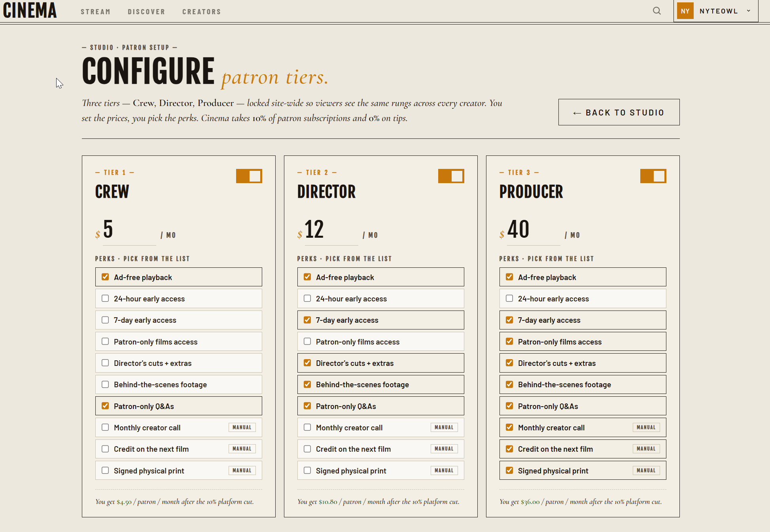Click MANUAL badge on Crew Signed physical print
Image resolution: width=770 pixels, height=532 pixels.
click(242, 470)
